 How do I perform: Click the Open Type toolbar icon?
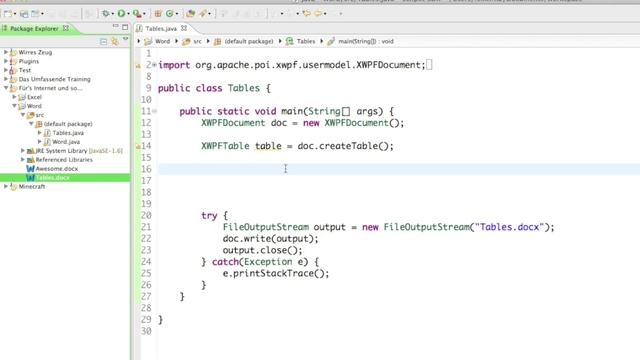click(190, 14)
